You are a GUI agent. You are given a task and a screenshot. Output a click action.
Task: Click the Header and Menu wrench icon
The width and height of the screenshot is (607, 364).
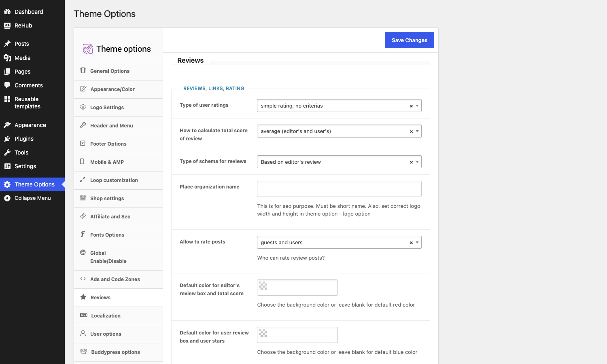(x=83, y=125)
